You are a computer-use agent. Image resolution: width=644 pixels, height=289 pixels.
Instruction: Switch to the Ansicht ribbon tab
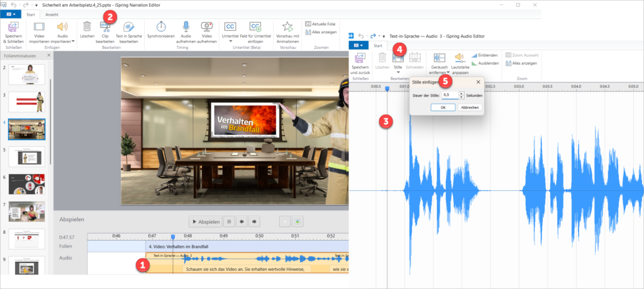(52, 14)
